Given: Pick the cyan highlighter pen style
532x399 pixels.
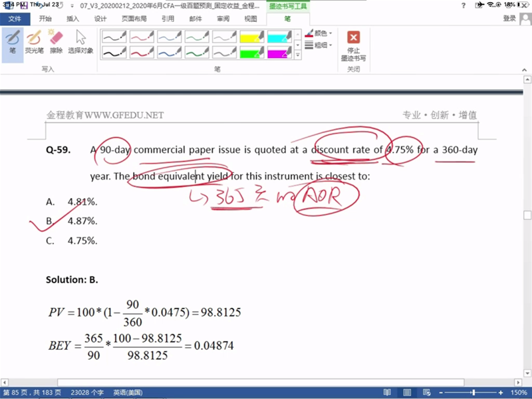Looking at the screenshot, I should (279, 37).
